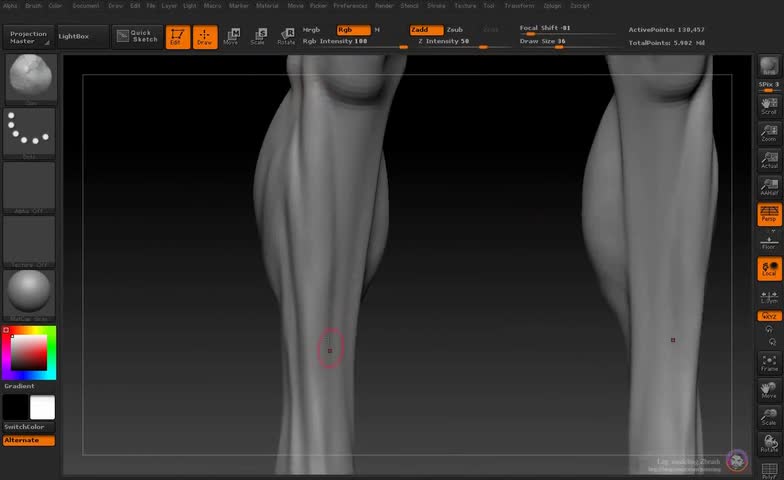This screenshot has width=784, height=480.
Task: Open the Alpha Off selector
Action: [29, 188]
